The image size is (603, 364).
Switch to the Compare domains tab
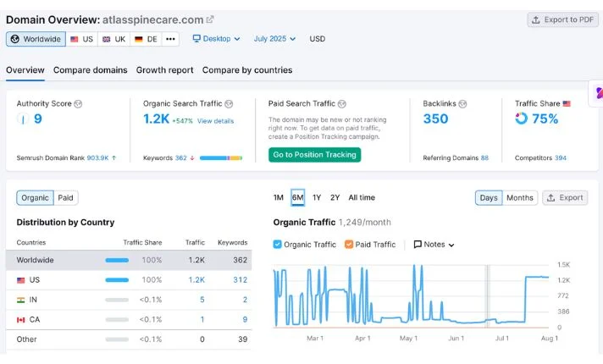(x=90, y=70)
